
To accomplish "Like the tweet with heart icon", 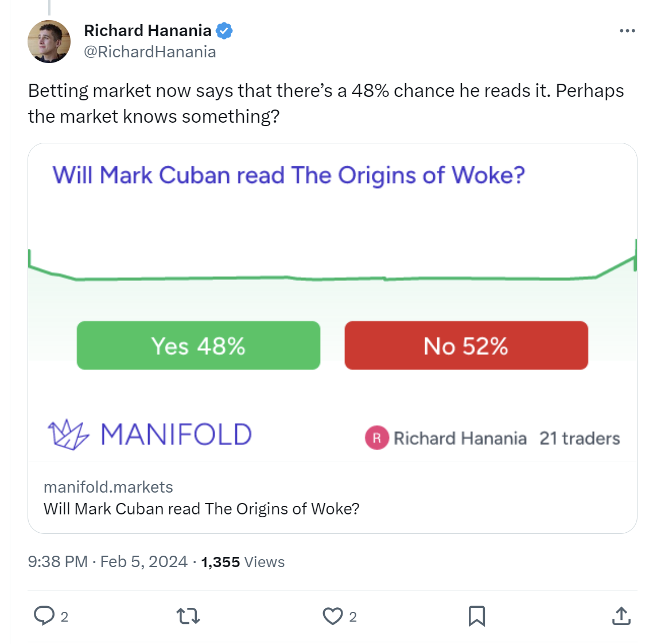I will (333, 616).
